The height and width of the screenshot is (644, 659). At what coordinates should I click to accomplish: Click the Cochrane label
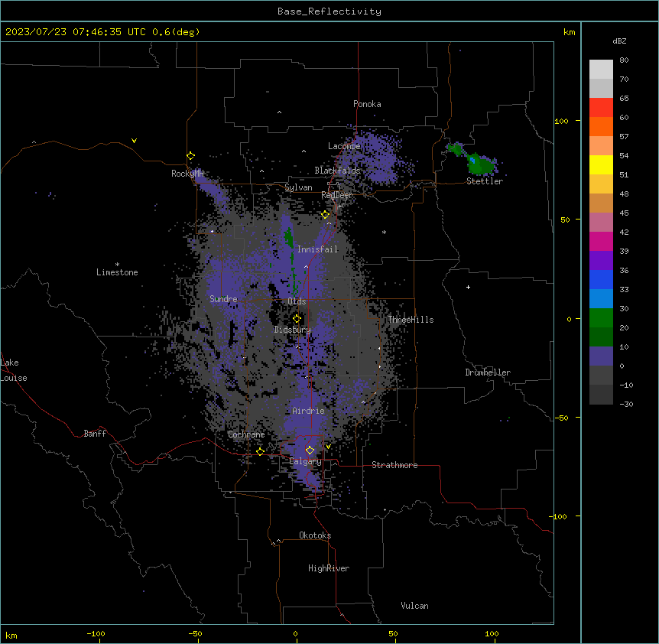tap(246, 434)
